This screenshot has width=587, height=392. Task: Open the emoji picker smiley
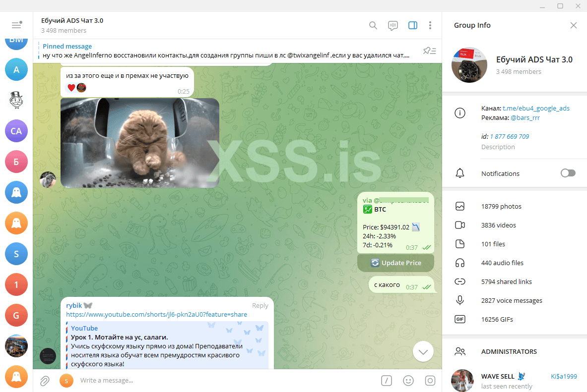408,381
